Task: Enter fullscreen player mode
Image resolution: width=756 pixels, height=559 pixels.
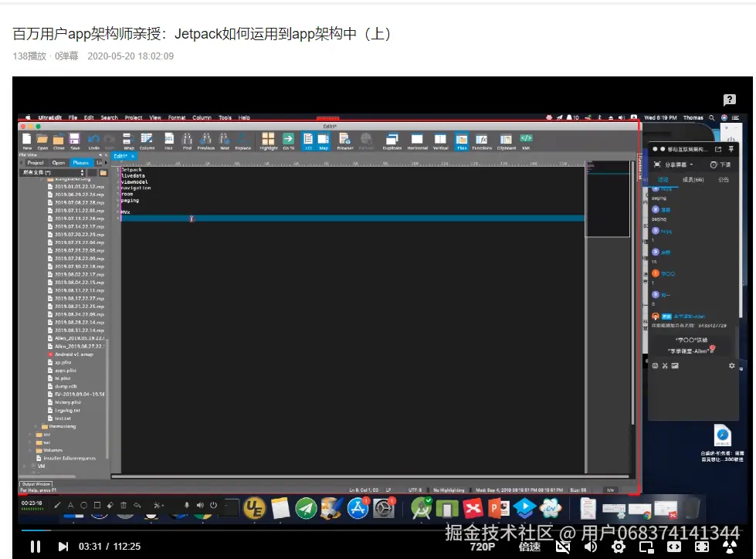Action: click(x=702, y=547)
